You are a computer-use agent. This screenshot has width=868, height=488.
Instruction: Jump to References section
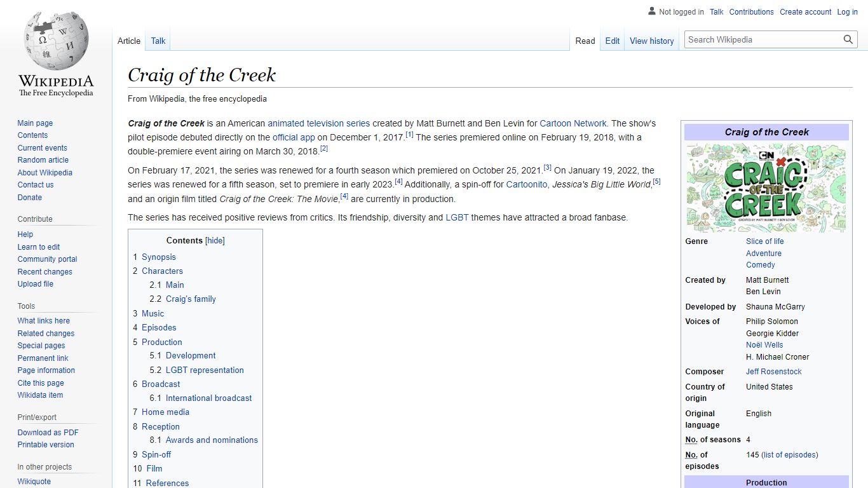167,483
